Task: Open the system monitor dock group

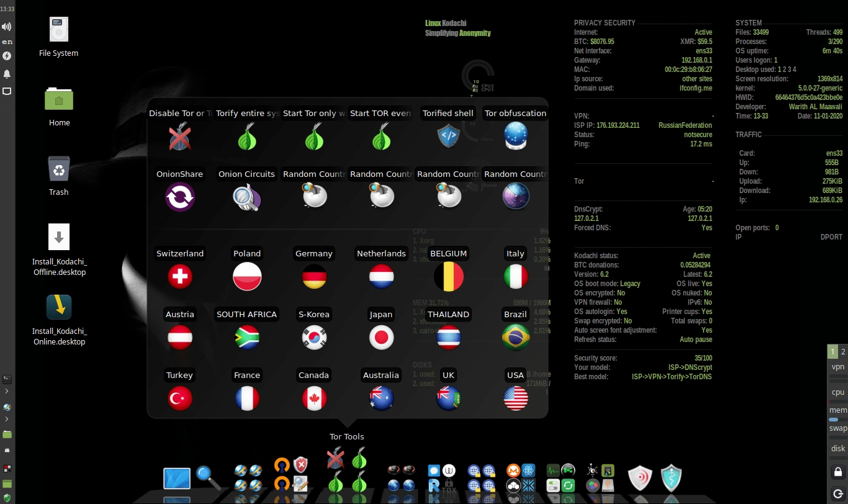Action: coord(561,478)
